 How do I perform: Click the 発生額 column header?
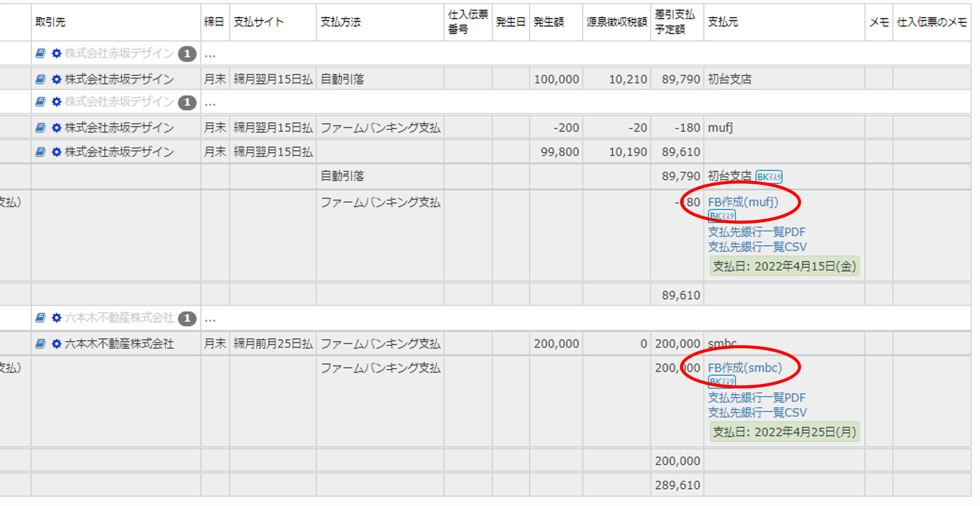coord(556,22)
